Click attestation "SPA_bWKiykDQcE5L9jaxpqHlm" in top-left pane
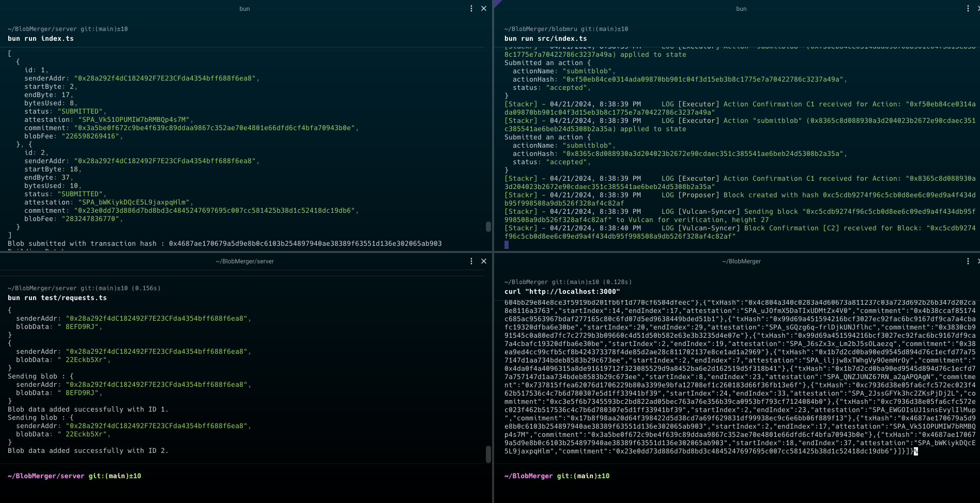Image resolution: width=980 pixels, height=503 pixels. pyautogui.click(x=134, y=202)
